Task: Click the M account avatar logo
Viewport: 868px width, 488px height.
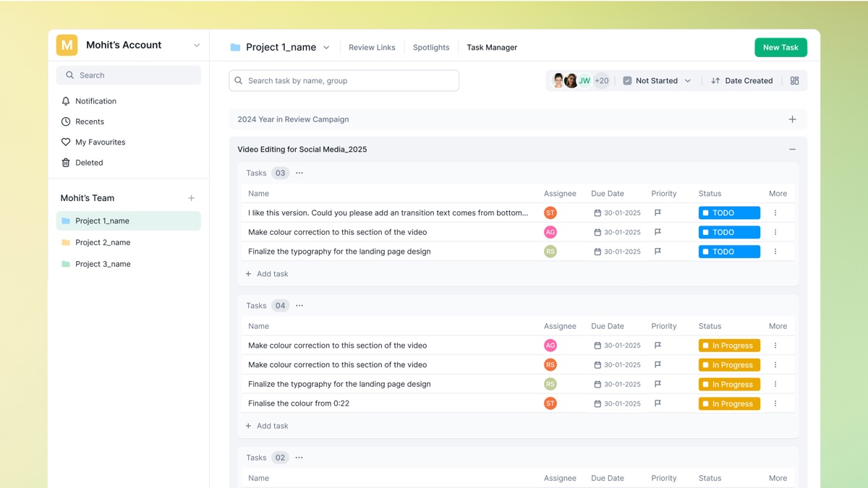Action: click(x=67, y=45)
